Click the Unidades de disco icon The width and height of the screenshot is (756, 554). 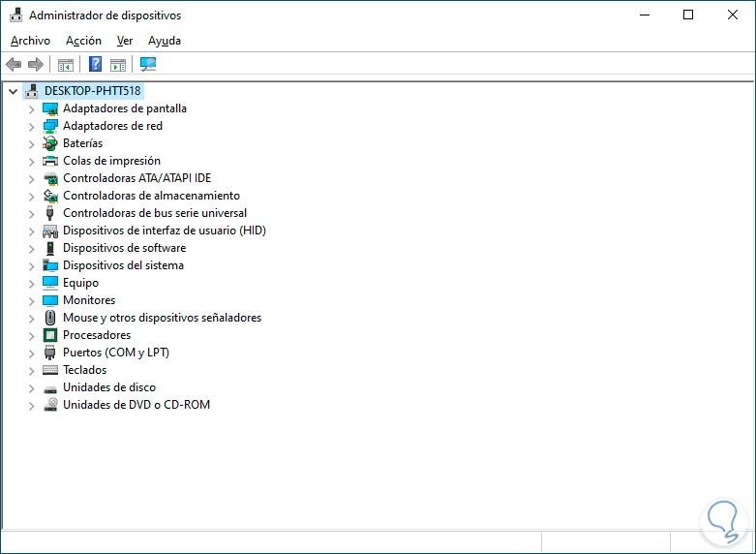50,389
